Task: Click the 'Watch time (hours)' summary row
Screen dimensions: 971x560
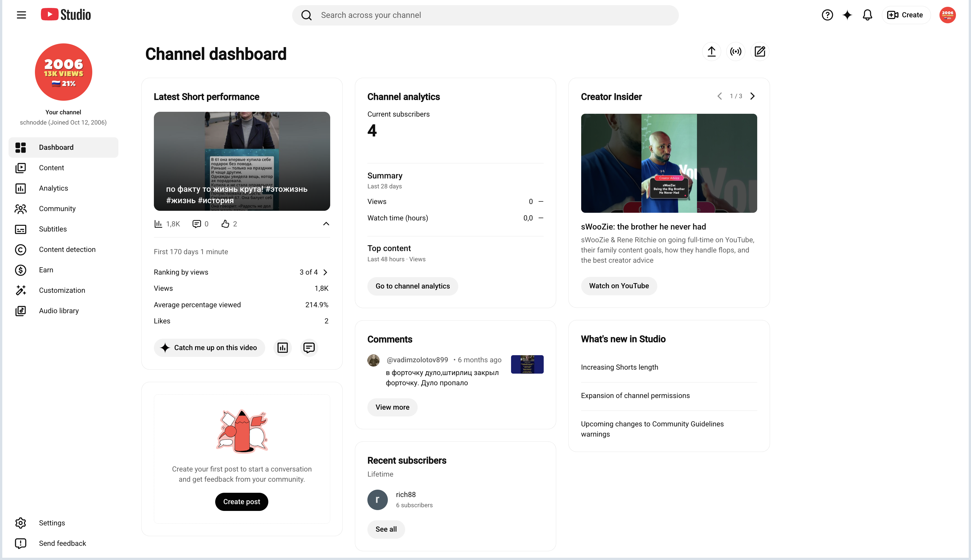Action: (x=455, y=218)
